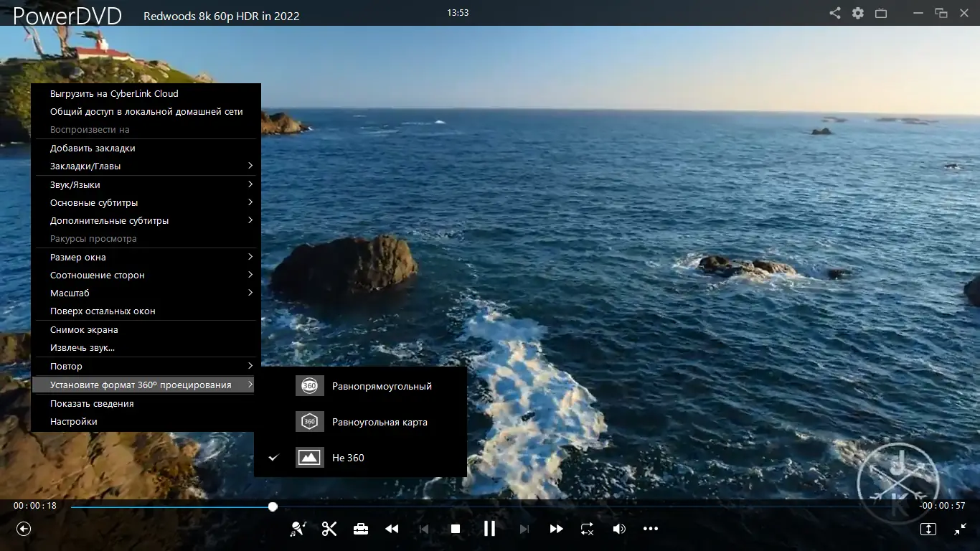Pause the video playback
Image resolution: width=980 pixels, height=551 pixels.
click(489, 529)
